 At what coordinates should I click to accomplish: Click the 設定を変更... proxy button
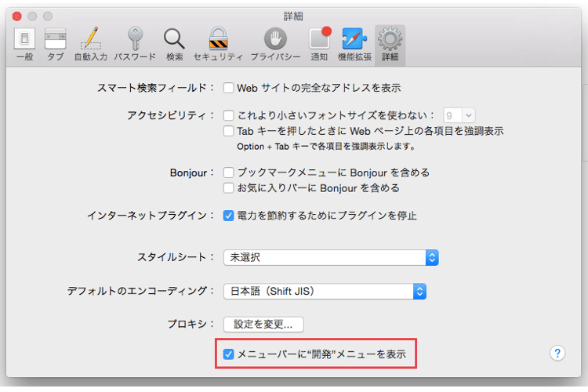pos(263,324)
